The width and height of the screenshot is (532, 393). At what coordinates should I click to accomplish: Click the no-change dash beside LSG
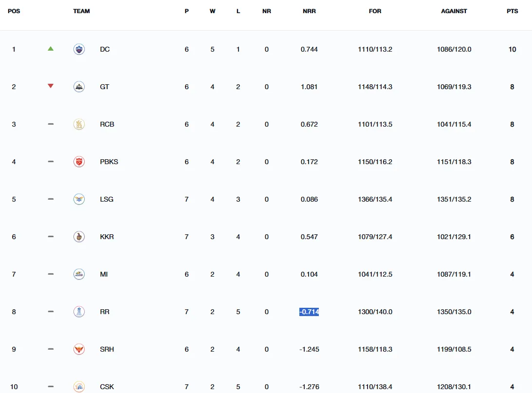[x=51, y=199]
